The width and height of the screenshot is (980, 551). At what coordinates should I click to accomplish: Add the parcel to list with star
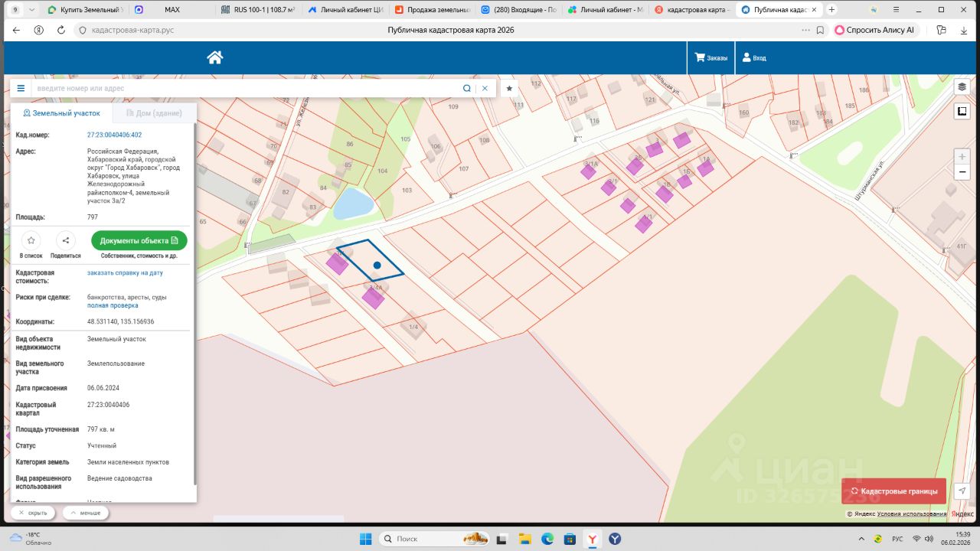click(31, 240)
